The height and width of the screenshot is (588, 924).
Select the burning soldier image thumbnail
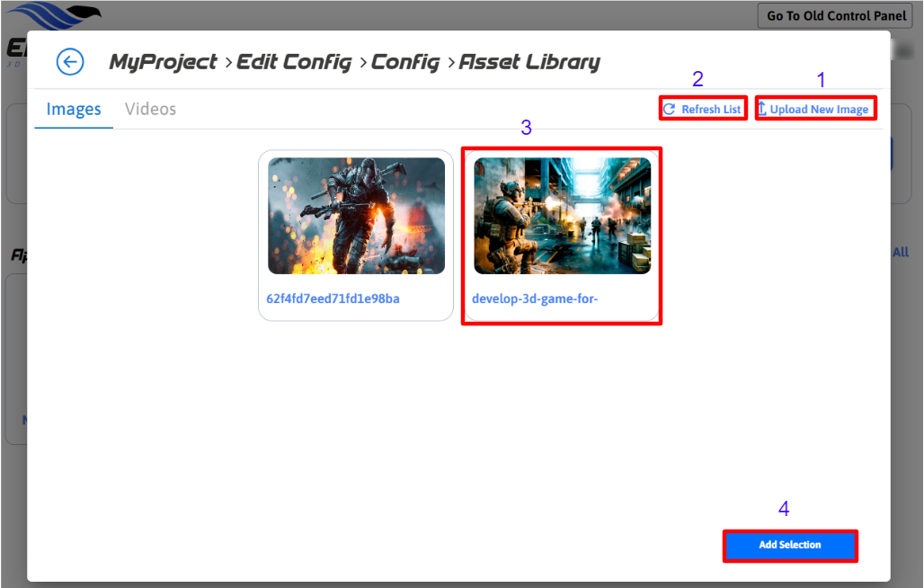point(356,216)
